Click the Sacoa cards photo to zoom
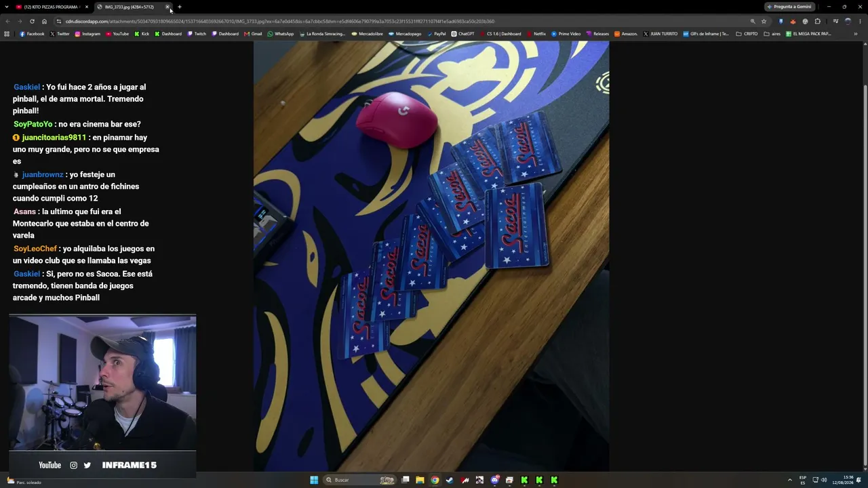 [x=431, y=256]
